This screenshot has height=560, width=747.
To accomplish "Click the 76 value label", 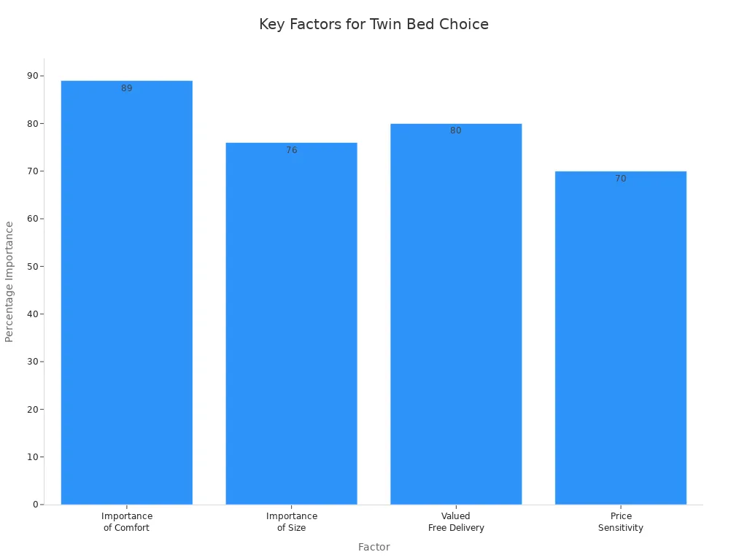I will tap(292, 150).
